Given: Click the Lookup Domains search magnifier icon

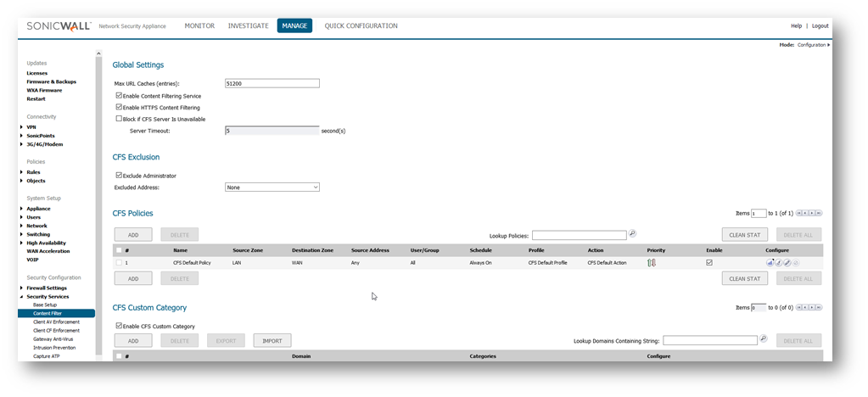Looking at the screenshot, I should click(764, 339).
